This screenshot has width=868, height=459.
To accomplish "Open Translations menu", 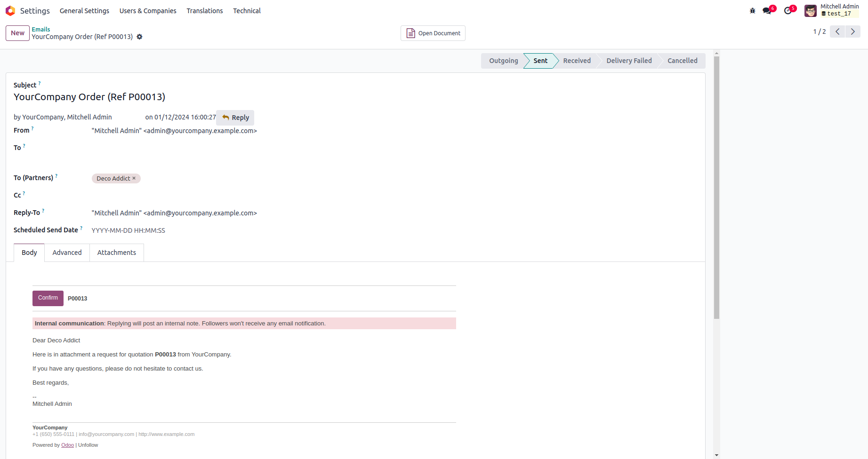I will [205, 11].
